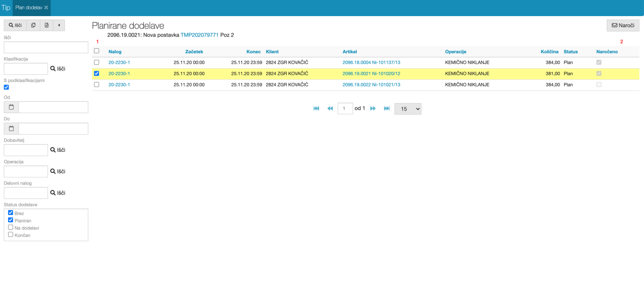Click the copy icon in filter toolbar
Screen dimensions: 644x299
coord(33,25)
